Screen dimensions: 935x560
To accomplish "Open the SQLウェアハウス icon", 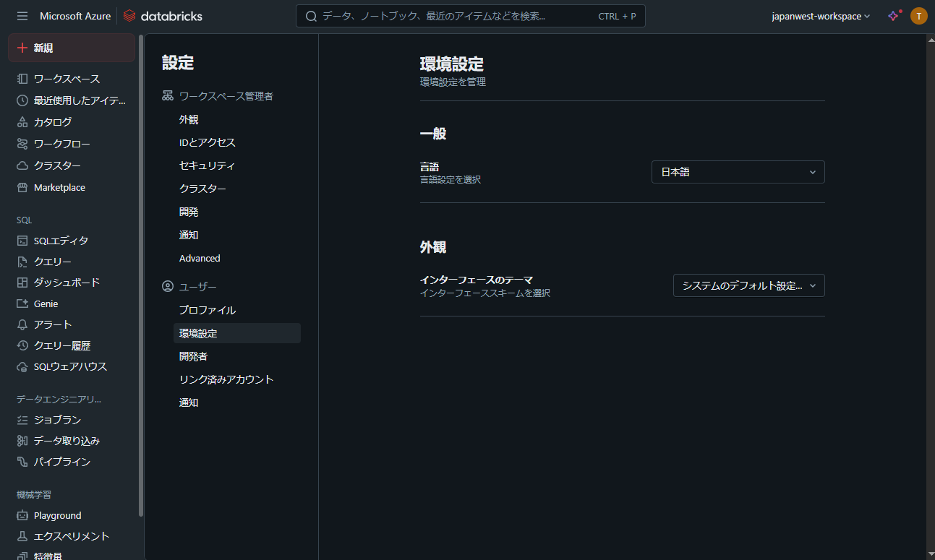I will pyautogui.click(x=22, y=366).
